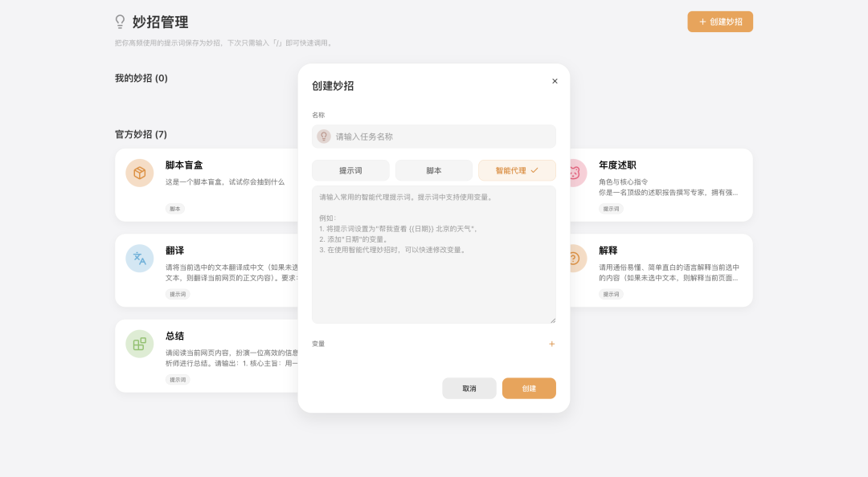Click the 脚本 tag under 脚本盲盒
This screenshot has width=868, height=477.
[x=175, y=209]
